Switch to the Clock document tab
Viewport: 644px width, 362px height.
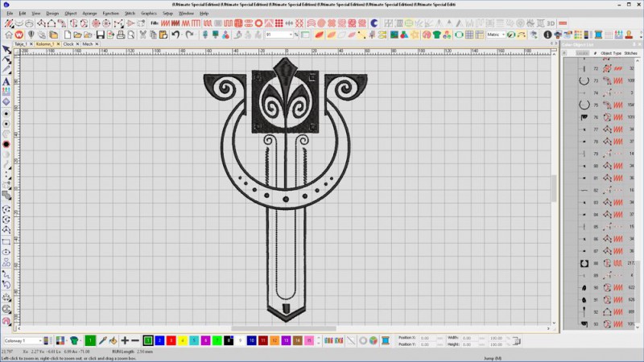tap(68, 44)
